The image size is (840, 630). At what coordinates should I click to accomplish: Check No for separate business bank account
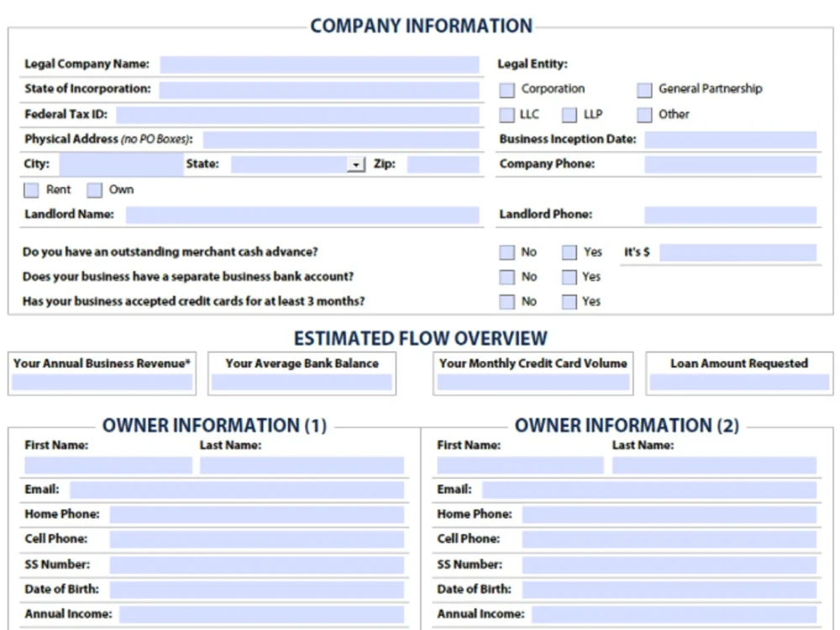click(x=507, y=277)
